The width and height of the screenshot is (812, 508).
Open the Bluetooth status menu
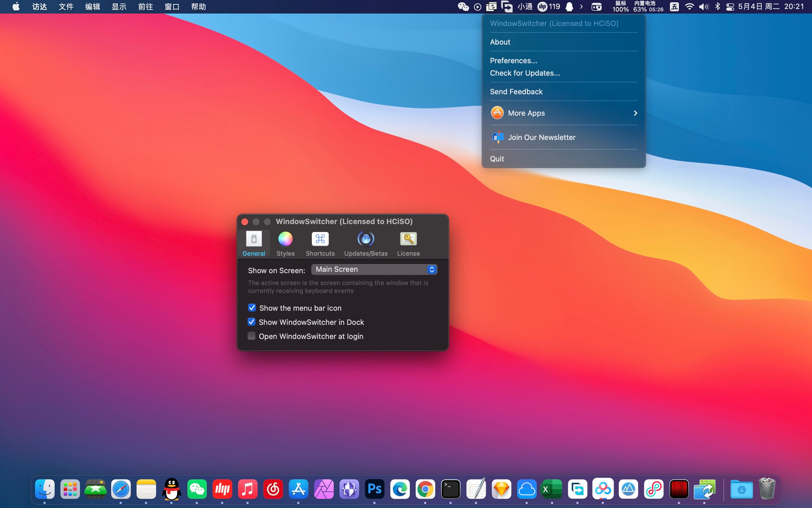[717, 7]
